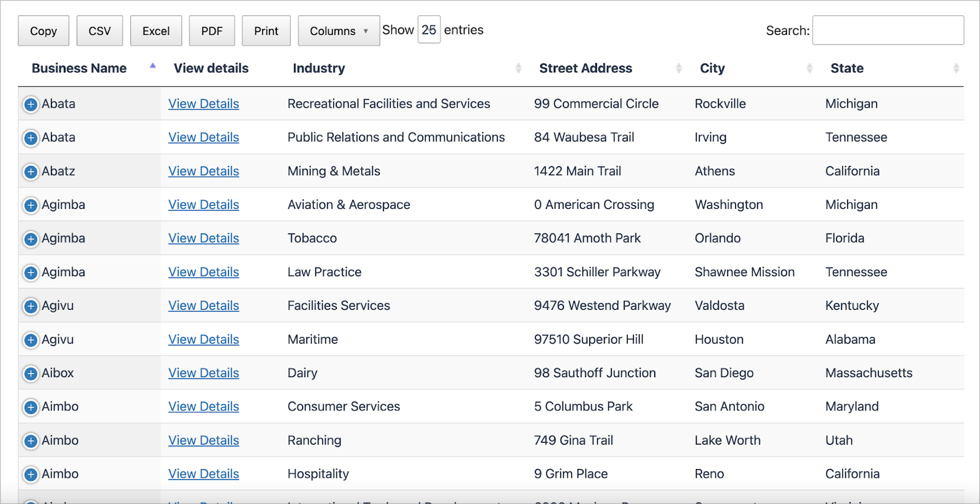980x504 pixels.
Task: Select the Utah state cell
Action: [839, 440]
